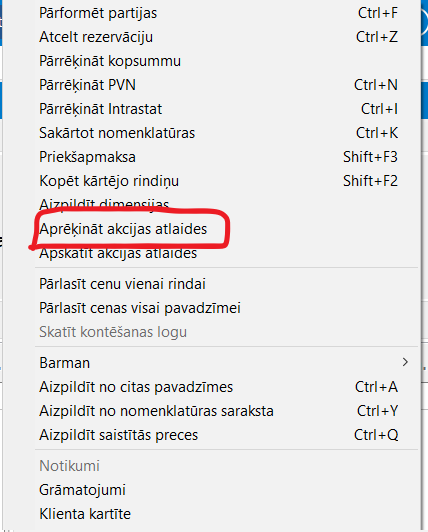Expand the Barman submenu arrow
This screenshot has height=532, width=428.
(405, 362)
